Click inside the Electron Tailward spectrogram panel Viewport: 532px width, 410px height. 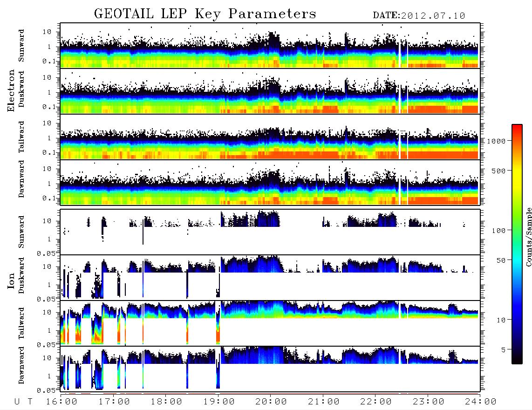point(270,137)
